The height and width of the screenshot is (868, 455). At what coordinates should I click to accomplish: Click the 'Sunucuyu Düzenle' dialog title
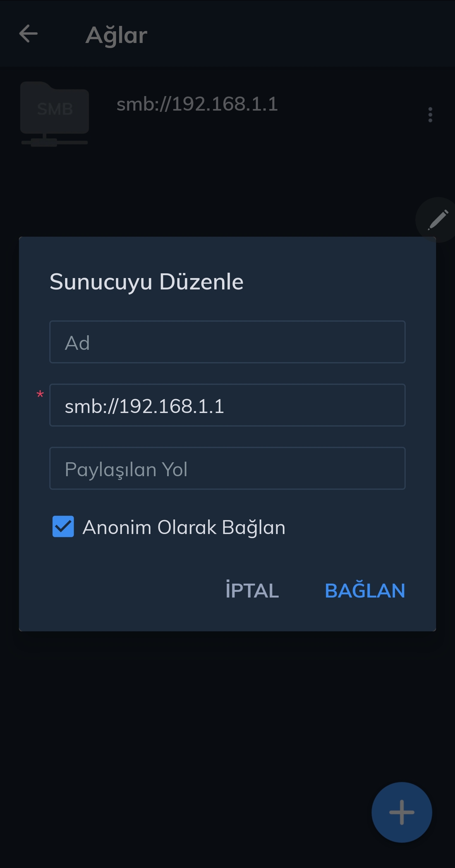[146, 282]
